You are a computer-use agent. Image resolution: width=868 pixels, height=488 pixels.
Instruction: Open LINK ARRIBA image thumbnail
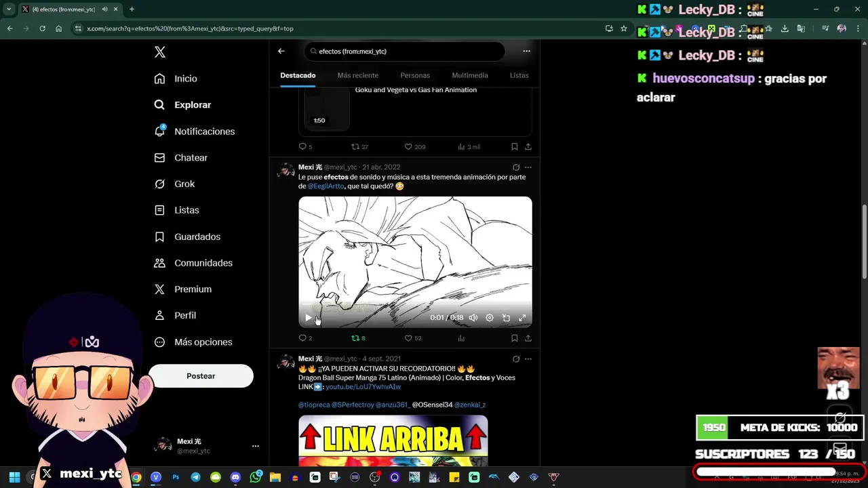[393, 441]
